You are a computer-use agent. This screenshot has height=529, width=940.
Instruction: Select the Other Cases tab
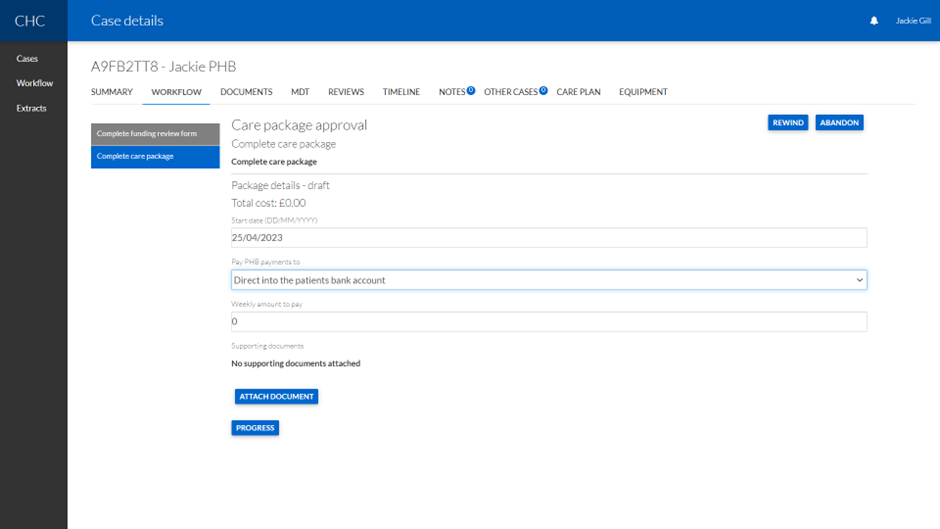point(511,92)
